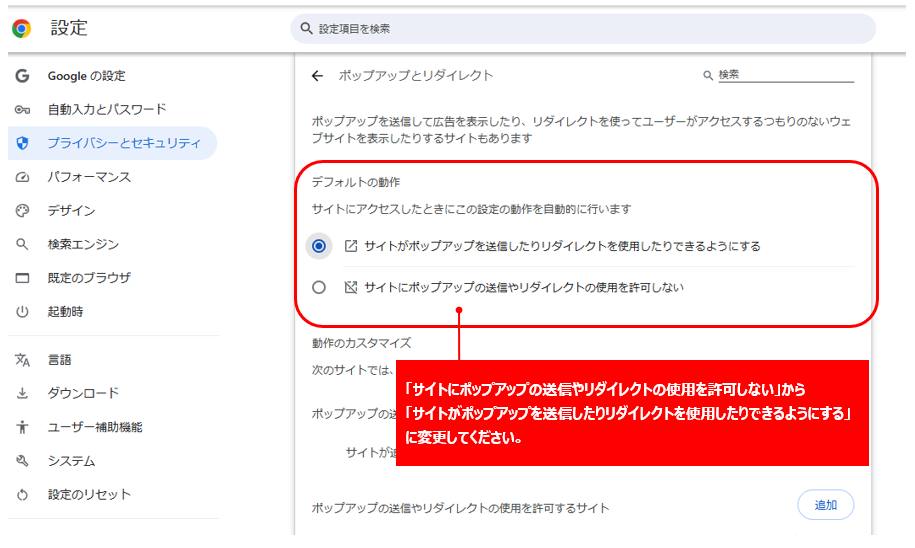The image size is (915, 548).
Task: Click the Google の設定 'G' icon
Action: click(23, 76)
